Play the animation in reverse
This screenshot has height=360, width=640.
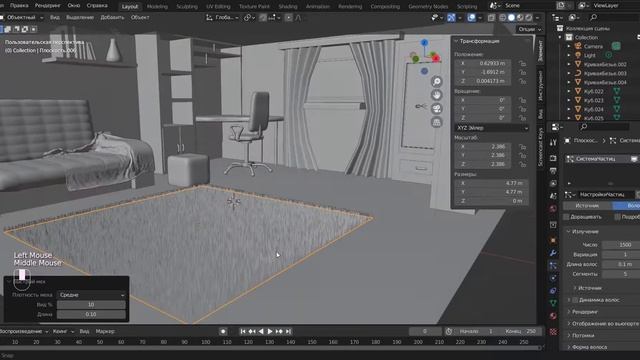coord(261,331)
